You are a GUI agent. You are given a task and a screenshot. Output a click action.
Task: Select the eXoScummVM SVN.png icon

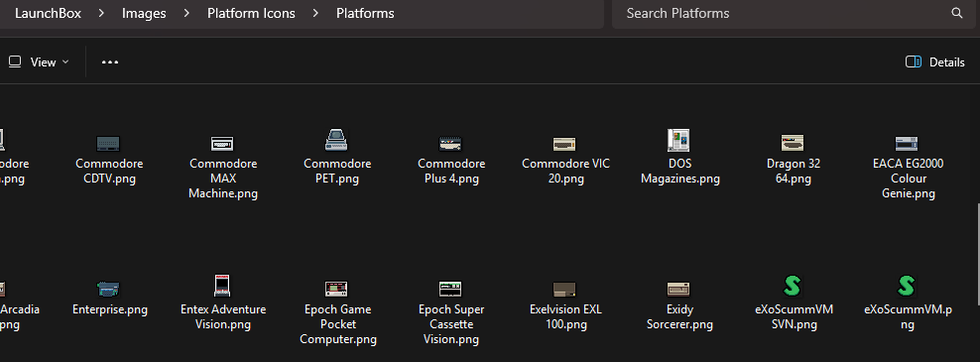tap(793, 286)
